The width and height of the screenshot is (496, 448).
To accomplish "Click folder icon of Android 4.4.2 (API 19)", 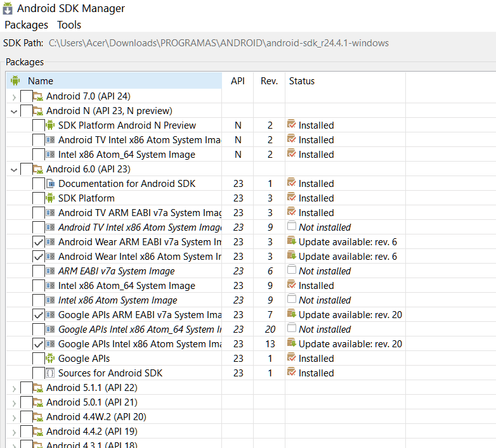I will click(x=38, y=432).
